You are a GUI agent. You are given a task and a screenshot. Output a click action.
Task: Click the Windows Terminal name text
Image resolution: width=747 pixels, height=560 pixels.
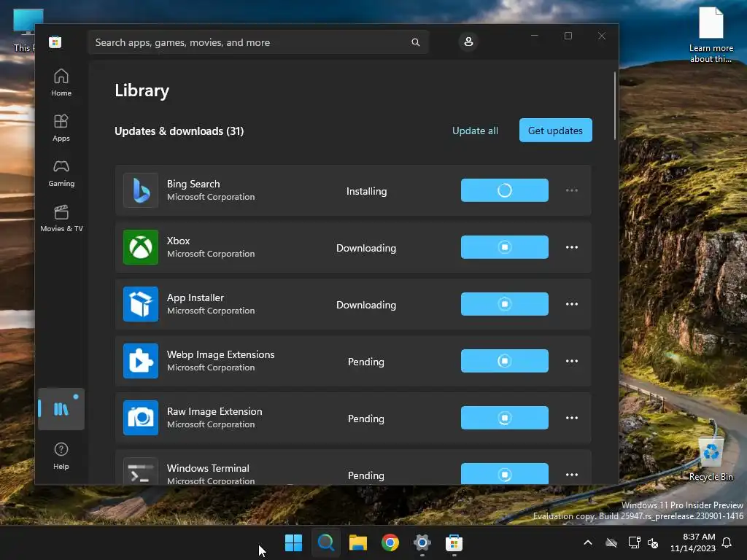208,468
